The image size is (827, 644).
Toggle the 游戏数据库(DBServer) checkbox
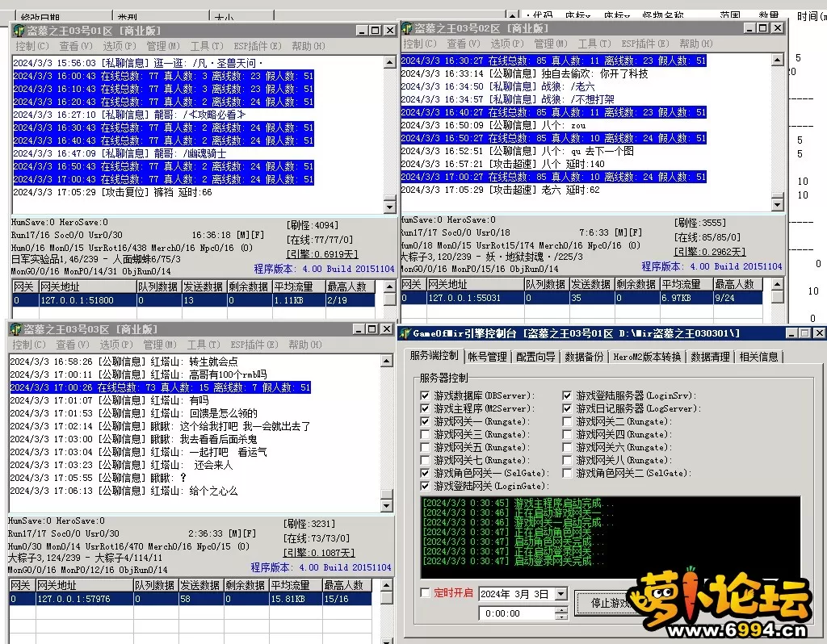pos(425,395)
